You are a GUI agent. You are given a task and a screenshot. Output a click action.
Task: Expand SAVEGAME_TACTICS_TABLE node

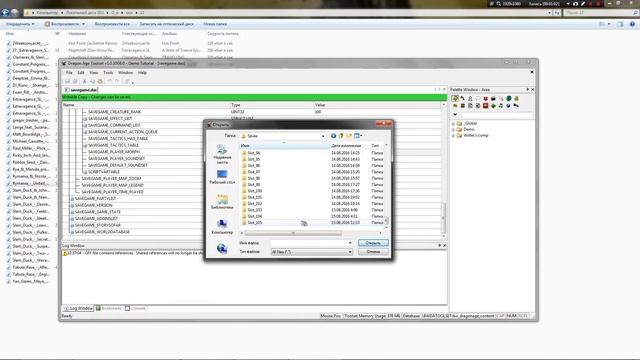[85, 145]
